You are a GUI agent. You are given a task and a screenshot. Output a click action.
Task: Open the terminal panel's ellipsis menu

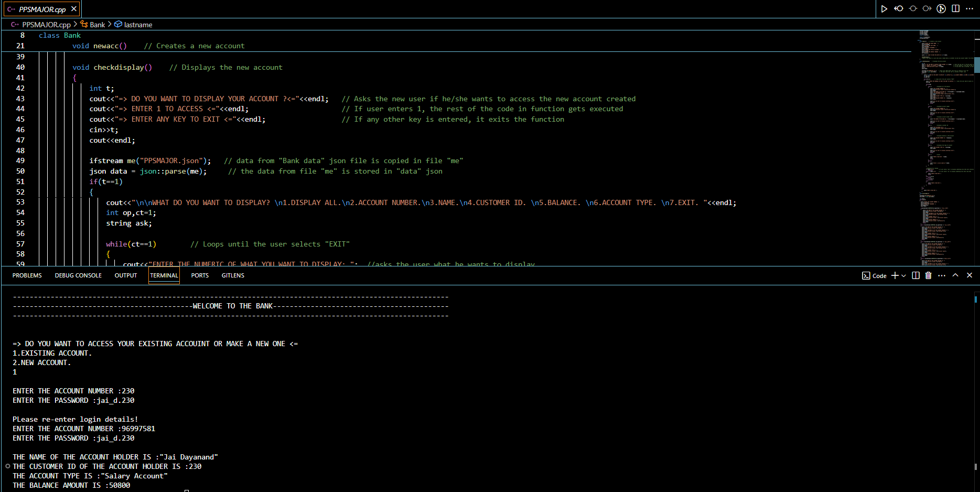pos(942,275)
